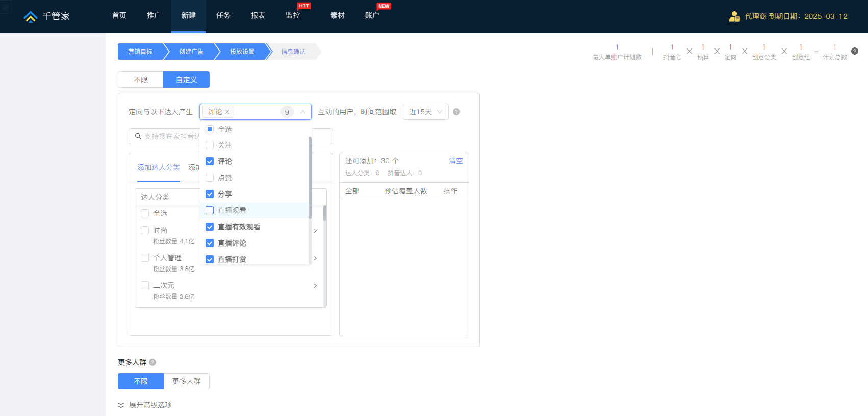Select the 更多人群 button

coord(186,381)
